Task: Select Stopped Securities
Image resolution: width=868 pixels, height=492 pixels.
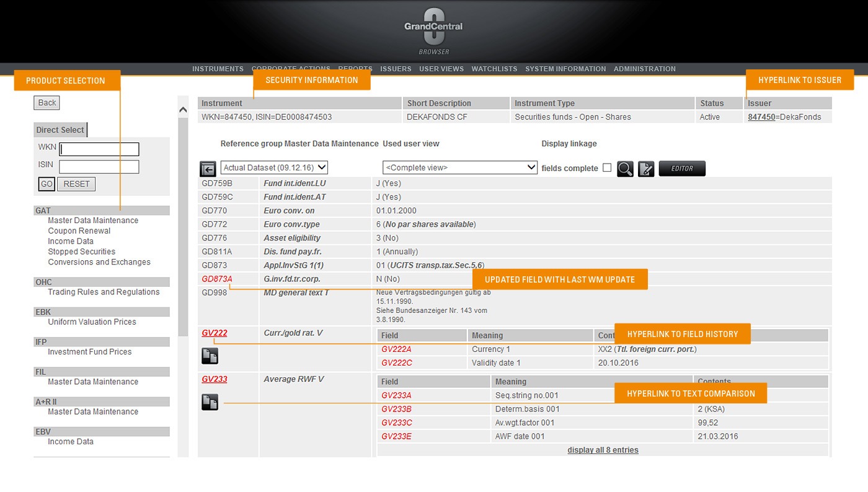Action: coord(82,252)
